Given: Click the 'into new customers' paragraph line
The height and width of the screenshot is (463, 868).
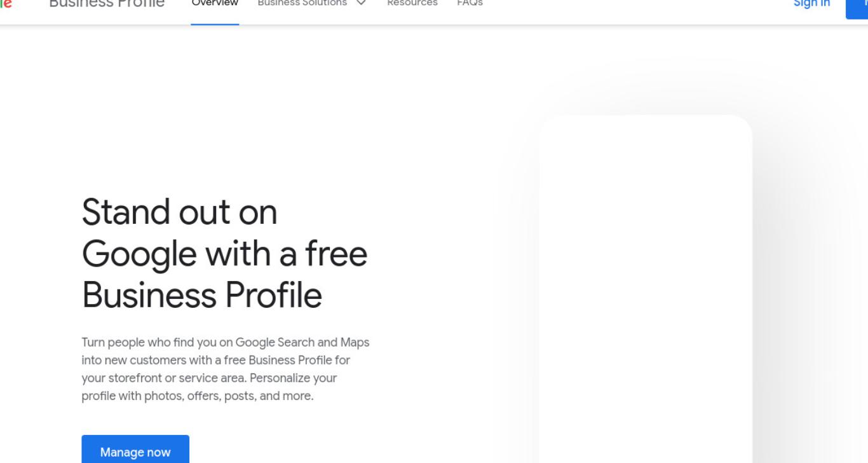Looking at the screenshot, I should pyautogui.click(x=216, y=360).
